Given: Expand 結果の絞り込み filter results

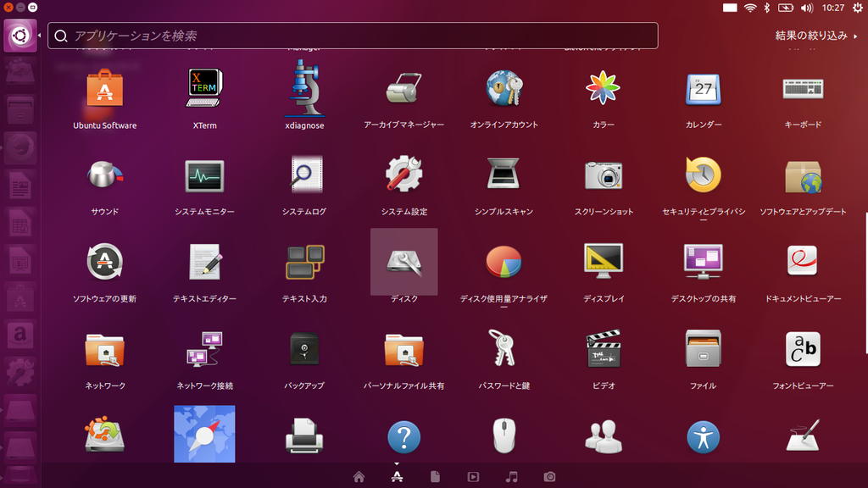Looking at the screenshot, I should click(816, 36).
